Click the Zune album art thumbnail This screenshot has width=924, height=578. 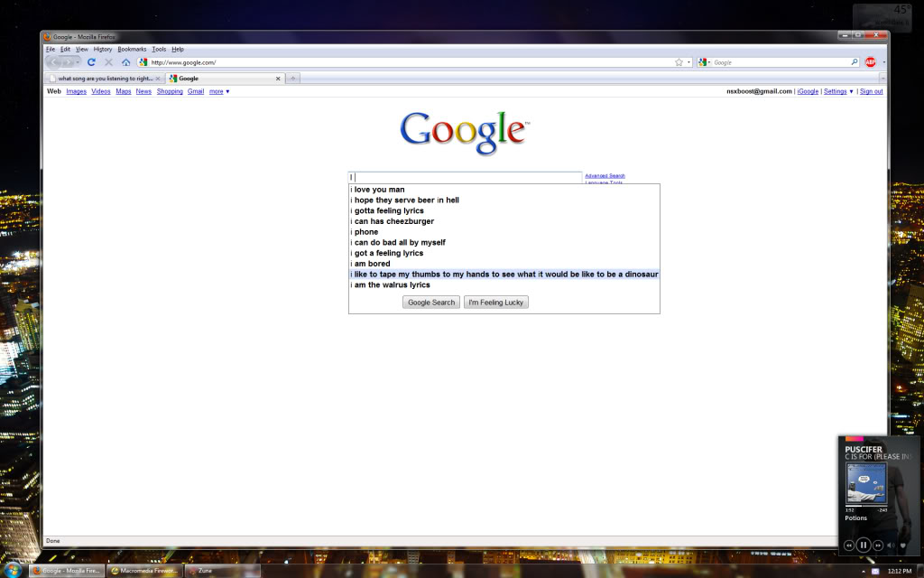pyautogui.click(x=866, y=484)
